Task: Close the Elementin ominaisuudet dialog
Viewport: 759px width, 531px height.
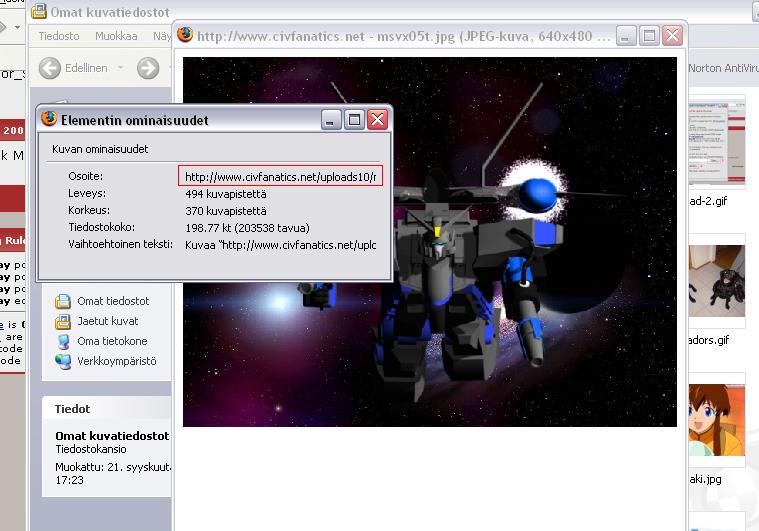Action: click(378, 119)
